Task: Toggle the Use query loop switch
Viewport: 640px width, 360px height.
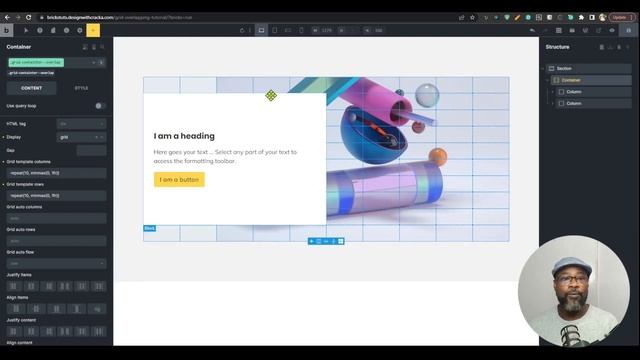Action: pos(100,106)
